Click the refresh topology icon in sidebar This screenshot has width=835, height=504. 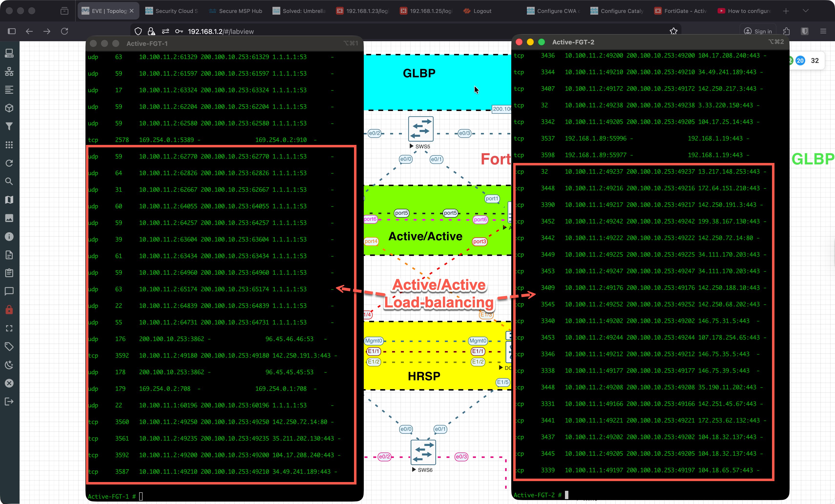click(9, 163)
